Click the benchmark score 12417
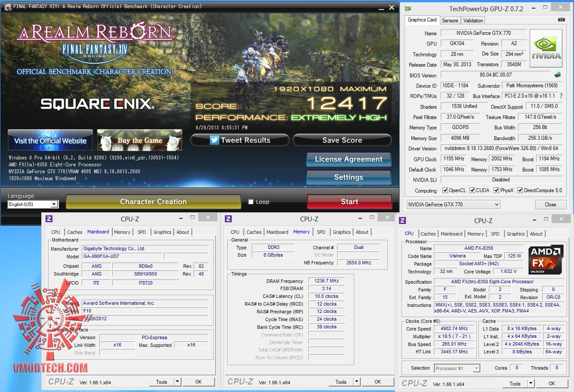This screenshot has height=392, width=574. (347, 103)
